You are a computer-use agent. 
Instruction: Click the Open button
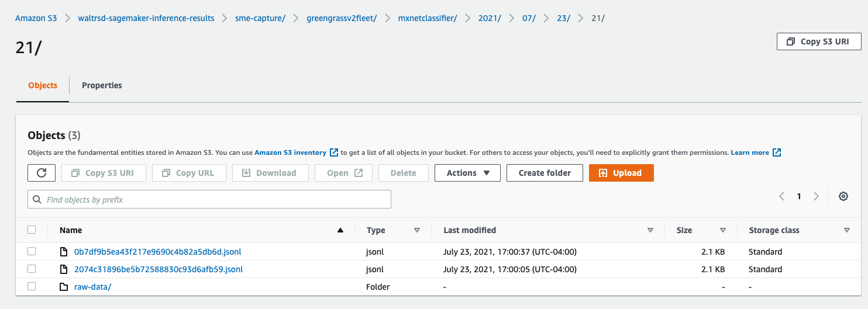coord(345,173)
